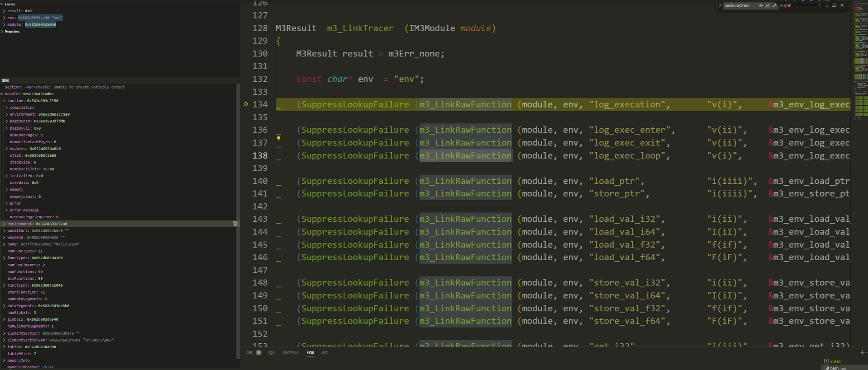Expand the module local variable
The height and width of the screenshot is (370, 868).
pyautogui.click(x=4, y=24)
